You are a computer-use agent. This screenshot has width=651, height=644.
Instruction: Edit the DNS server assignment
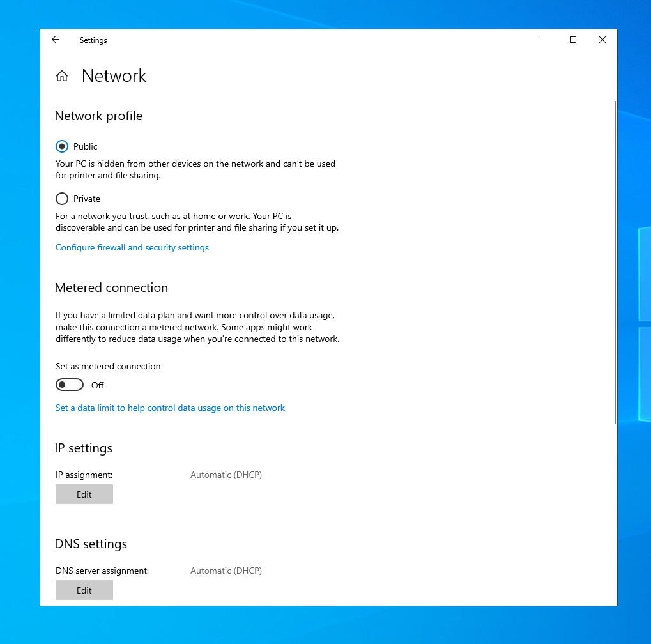[x=84, y=590]
